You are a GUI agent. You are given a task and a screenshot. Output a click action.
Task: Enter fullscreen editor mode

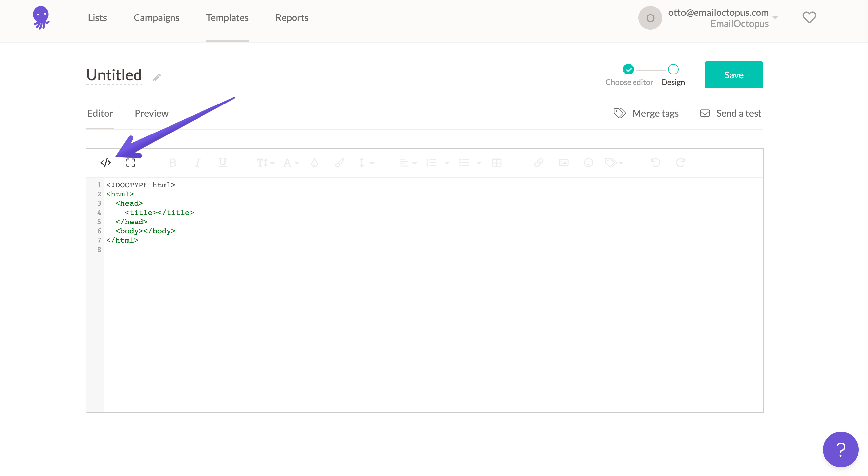[x=131, y=163]
